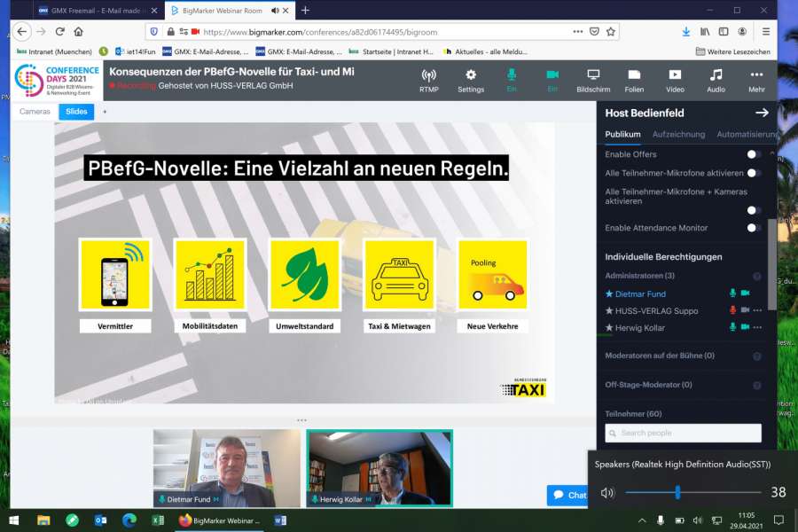Click Dietmar Fund in administrators list
The image size is (798, 532).
(639, 293)
